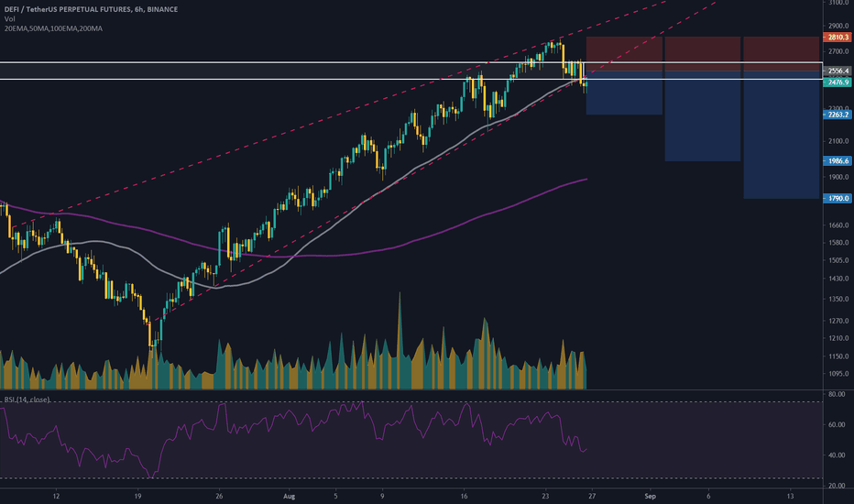The width and height of the screenshot is (854, 504).
Task: Click the green 2476.9 current price label
Action: (x=838, y=82)
